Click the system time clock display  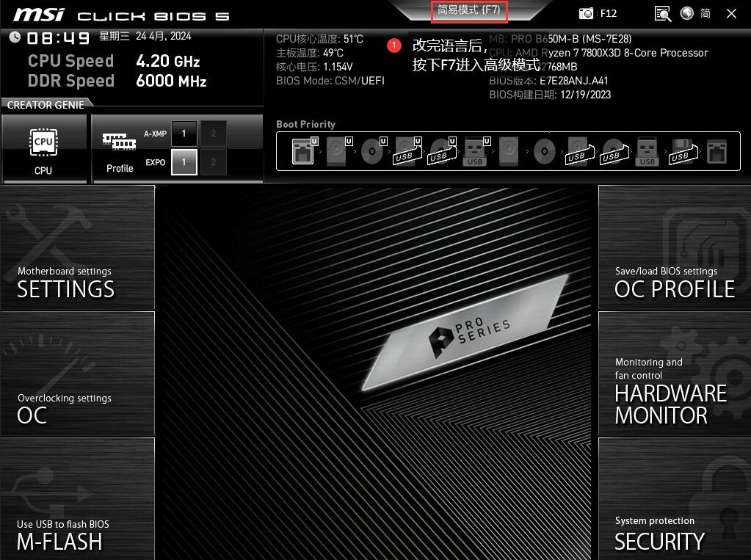(x=59, y=37)
